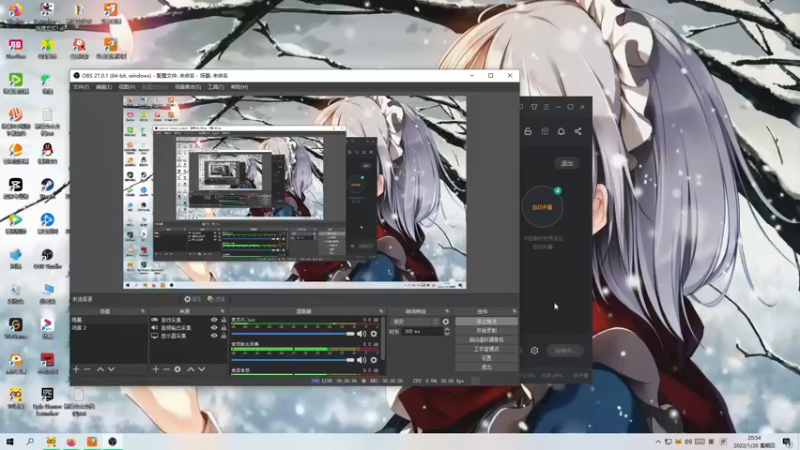800x450 pixels.
Task: Toggle lock for 音频输出采集 source
Action: point(223,328)
